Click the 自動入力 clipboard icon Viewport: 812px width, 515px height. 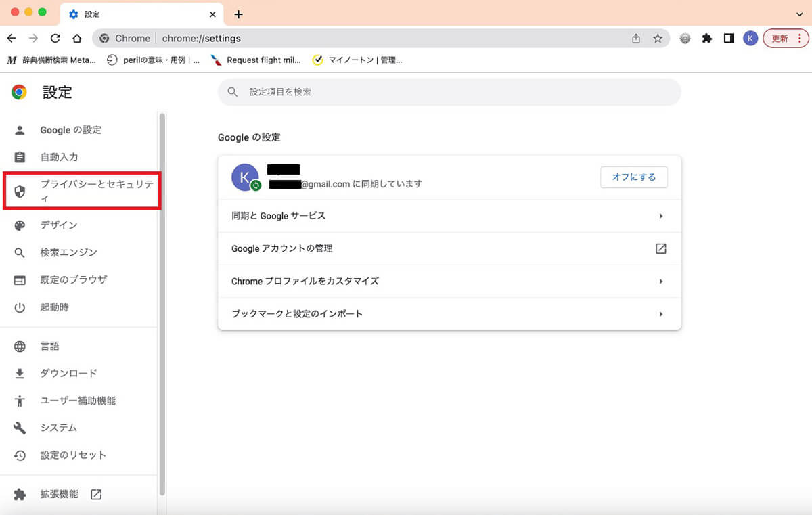[20, 157]
